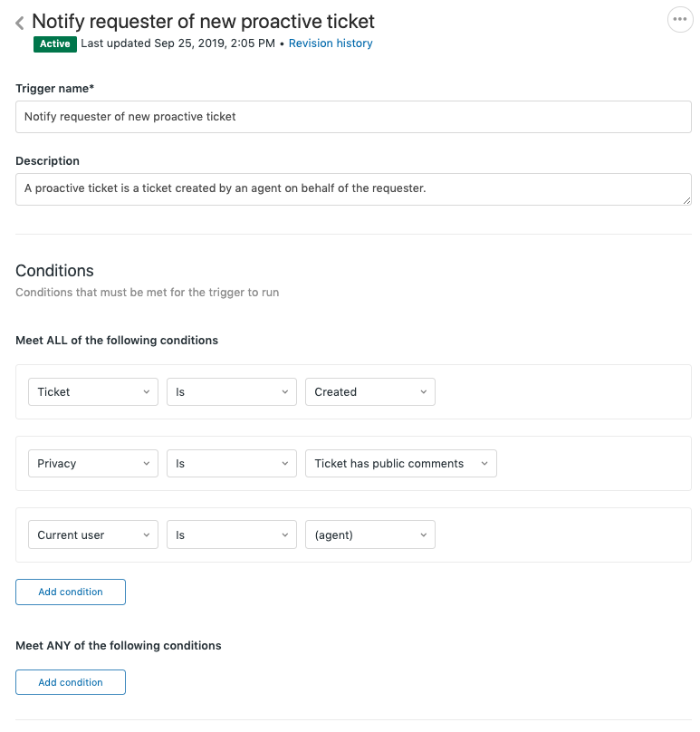700x732 pixels.
Task: Open the three-dot options menu
Action: click(679, 20)
